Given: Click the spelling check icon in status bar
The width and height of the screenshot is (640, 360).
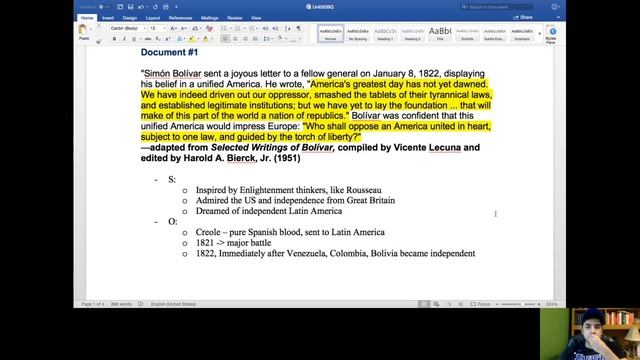Looking at the screenshot, I should (x=140, y=304).
